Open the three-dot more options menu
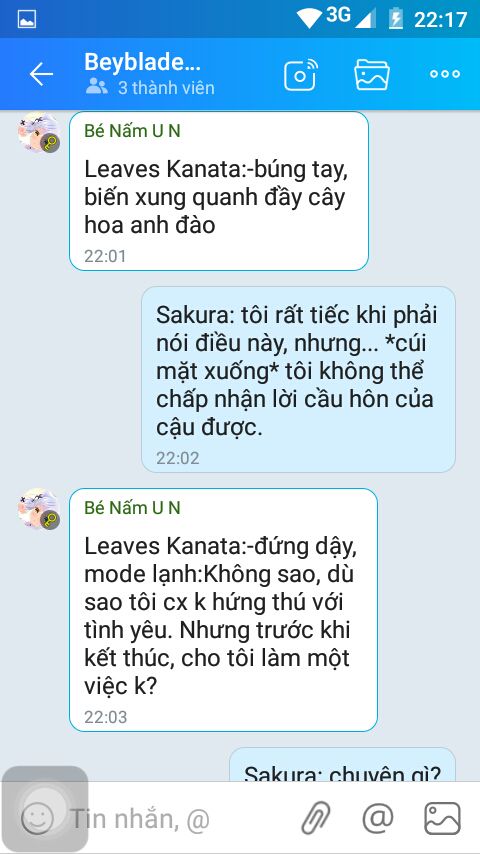This screenshot has width=480, height=854. click(x=445, y=74)
